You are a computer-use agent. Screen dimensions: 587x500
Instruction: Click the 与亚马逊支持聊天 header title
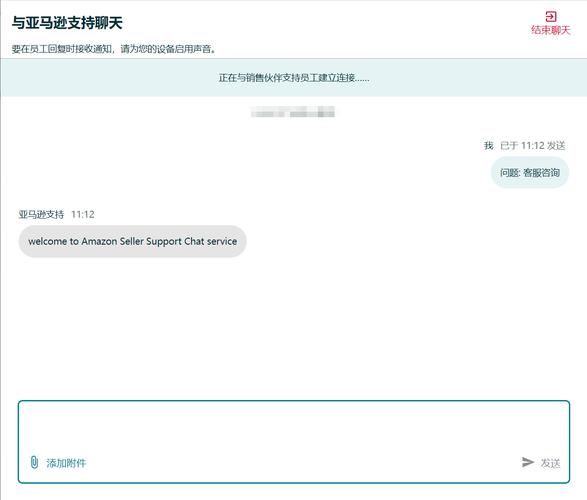tap(67, 23)
